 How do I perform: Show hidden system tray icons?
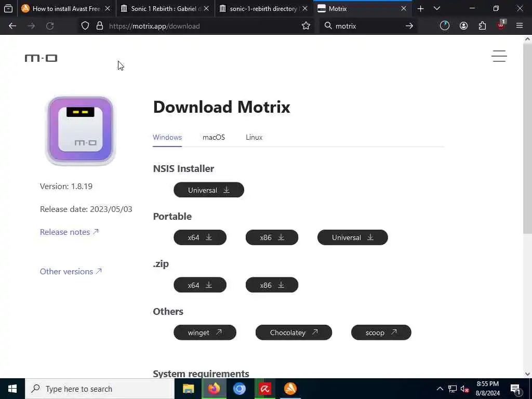[x=440, y=389]
